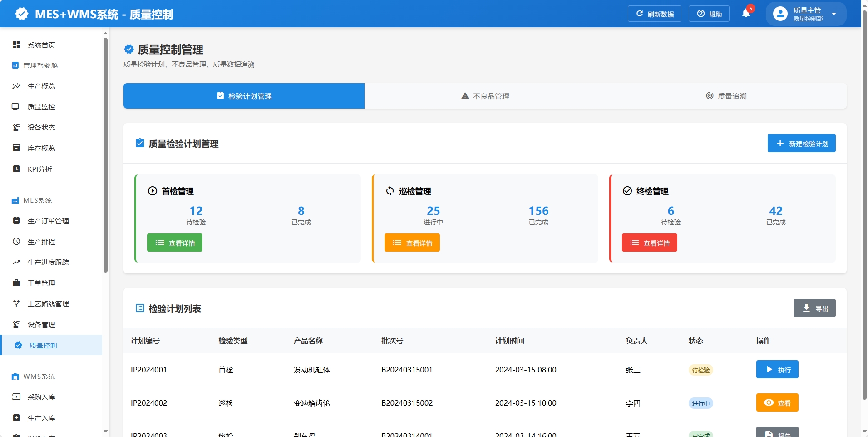
Task: Click the 新建检验计划 button
Action: [x=801, y=143]
